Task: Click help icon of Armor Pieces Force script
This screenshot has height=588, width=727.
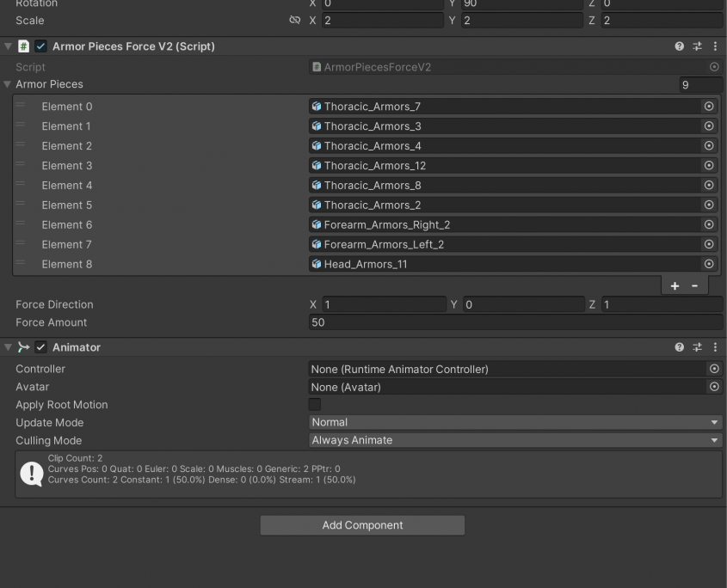Action: click(x=681, y=46)
